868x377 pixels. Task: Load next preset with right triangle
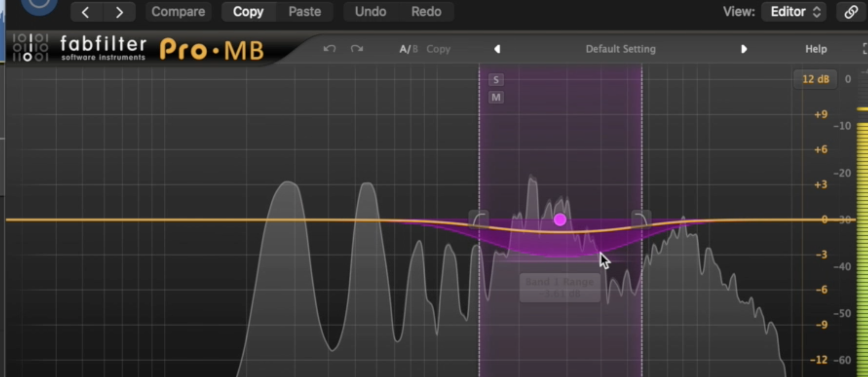coord(743,49)
